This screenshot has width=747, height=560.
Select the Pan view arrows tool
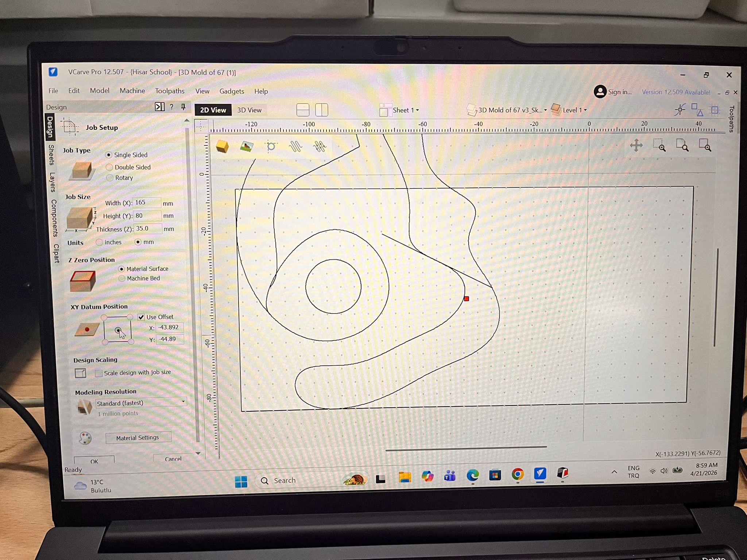click(x=636, y=145)
